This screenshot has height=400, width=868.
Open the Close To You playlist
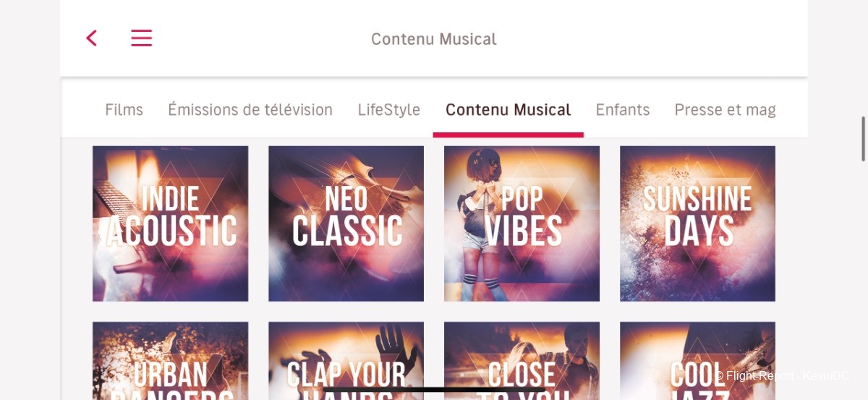pos(522,361)
